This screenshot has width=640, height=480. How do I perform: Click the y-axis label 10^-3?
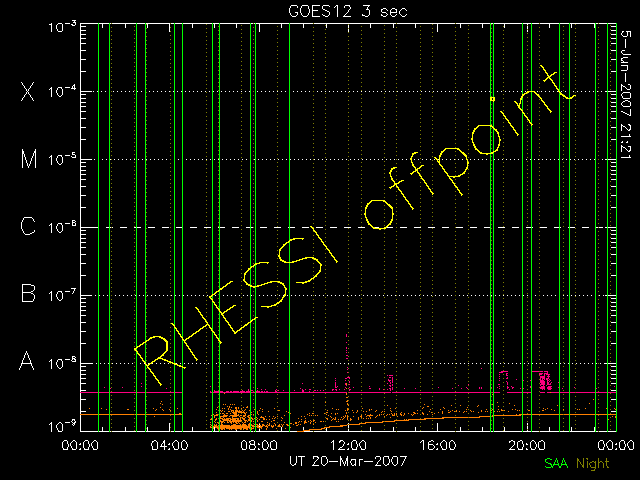(x=62, y=27)
